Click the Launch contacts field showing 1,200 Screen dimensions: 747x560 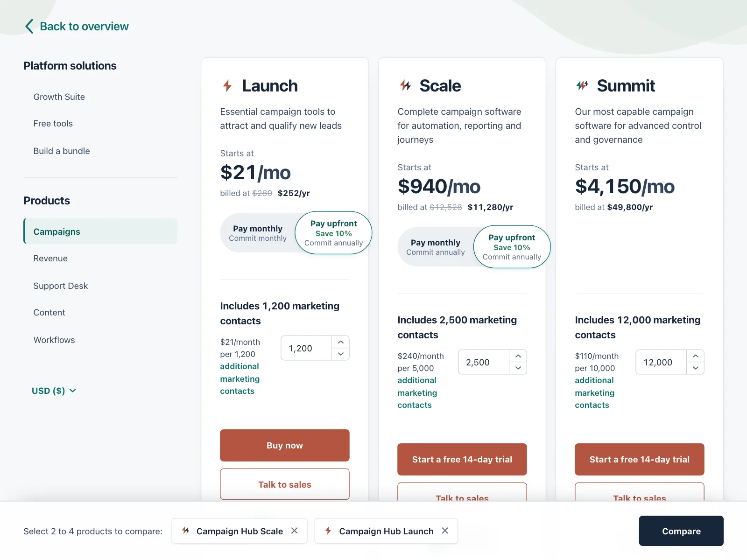306,348
